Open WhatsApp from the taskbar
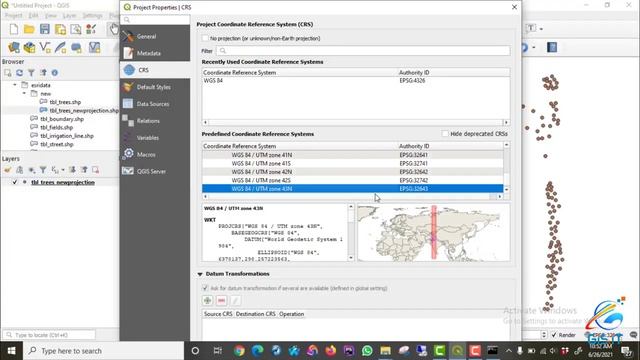640x360 pixels. 367,351
